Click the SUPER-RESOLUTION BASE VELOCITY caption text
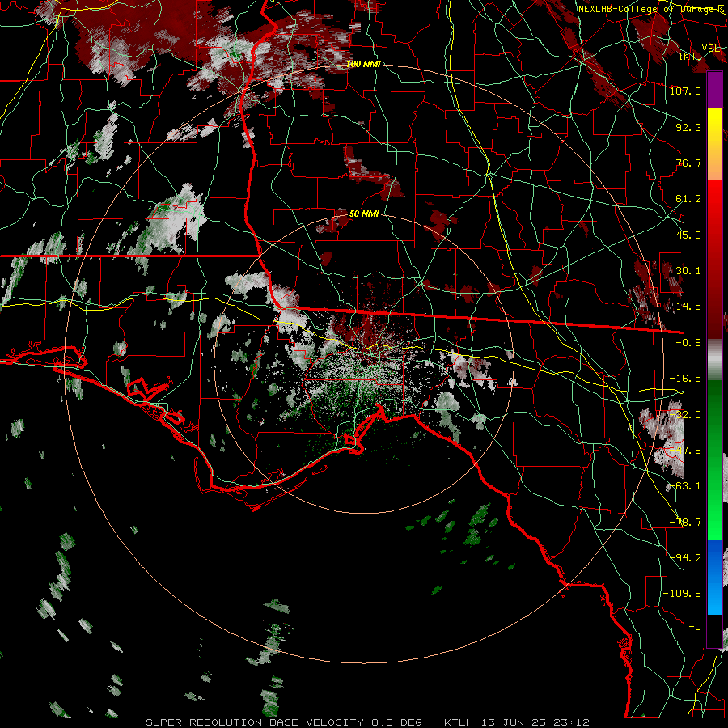Image resolution: width=728 pixels, height=728 pixels. click(255, 722)
